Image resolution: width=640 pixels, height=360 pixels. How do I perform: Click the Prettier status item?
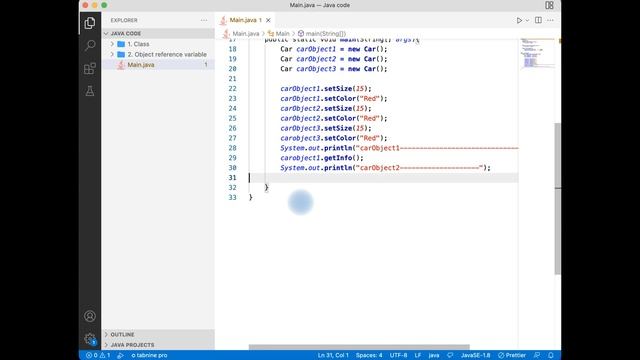click(x=511, y=355)
